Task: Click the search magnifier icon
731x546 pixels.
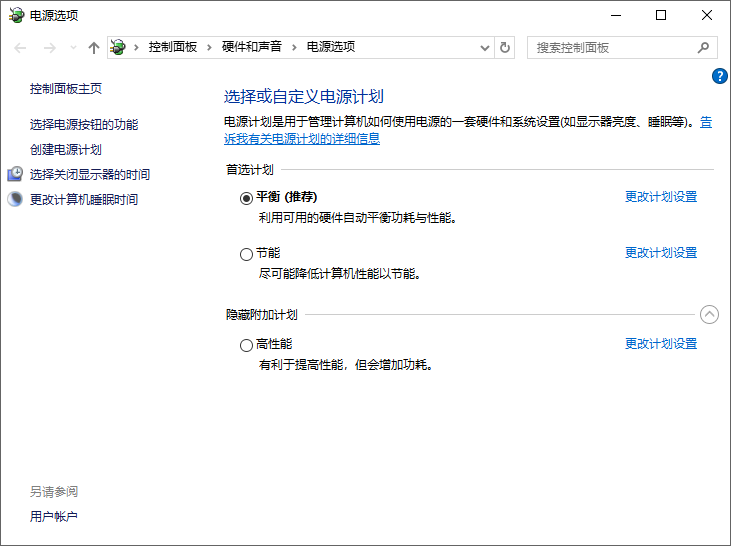Action: (703, 47)
